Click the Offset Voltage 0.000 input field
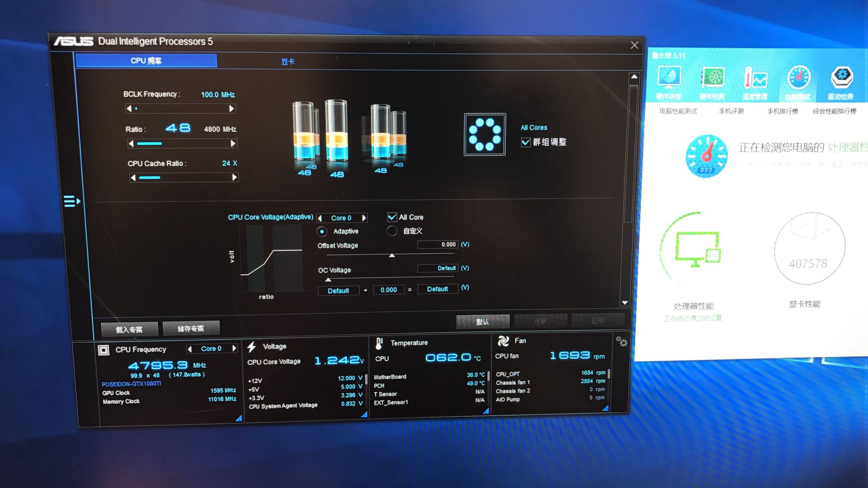The height and width of the screenshot is (488, 868). [x=438, y=244]
